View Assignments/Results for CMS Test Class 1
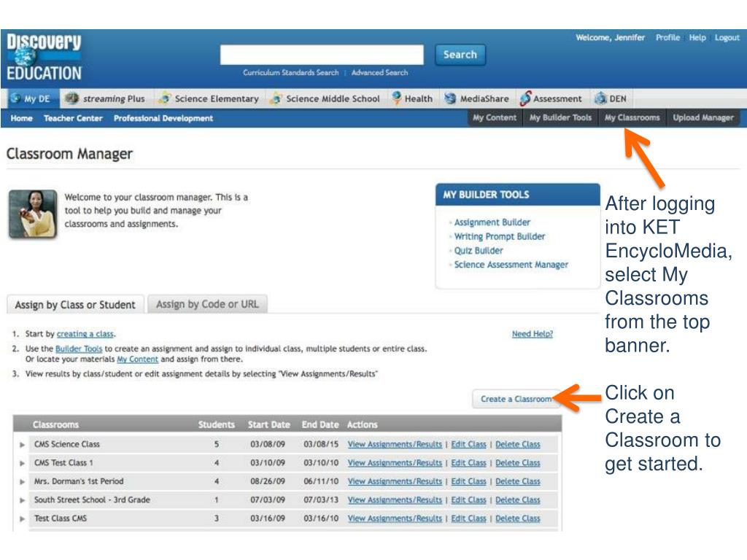Viewport: 747px width, 560px height. (x=395, y=463)
